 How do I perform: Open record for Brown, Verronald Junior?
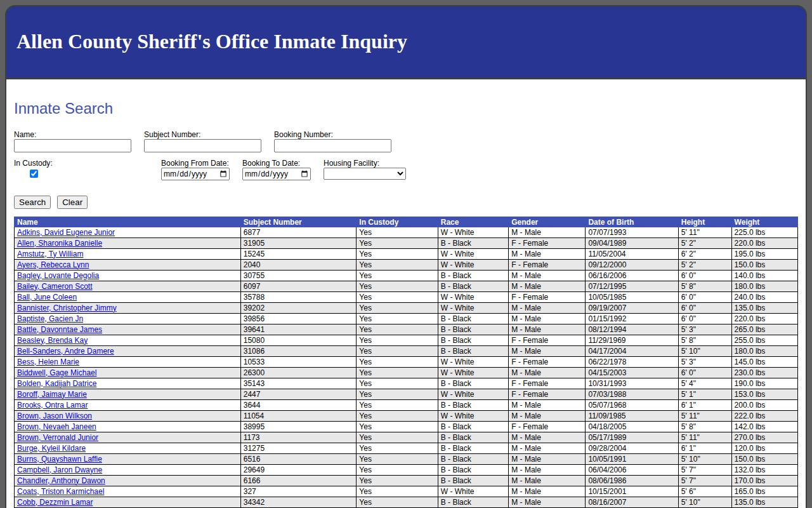(x=58, y=438)
